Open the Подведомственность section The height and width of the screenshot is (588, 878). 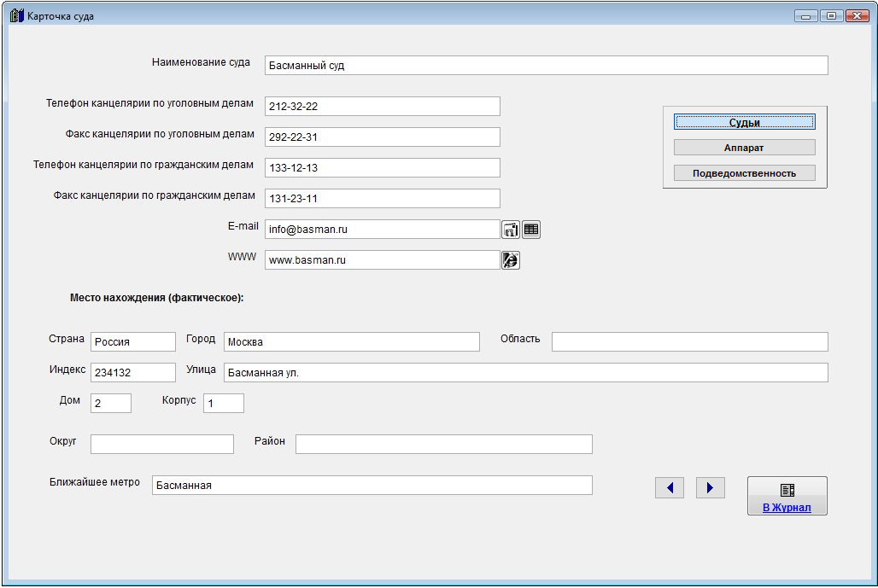pyautogui.click(x=744, y=173)
